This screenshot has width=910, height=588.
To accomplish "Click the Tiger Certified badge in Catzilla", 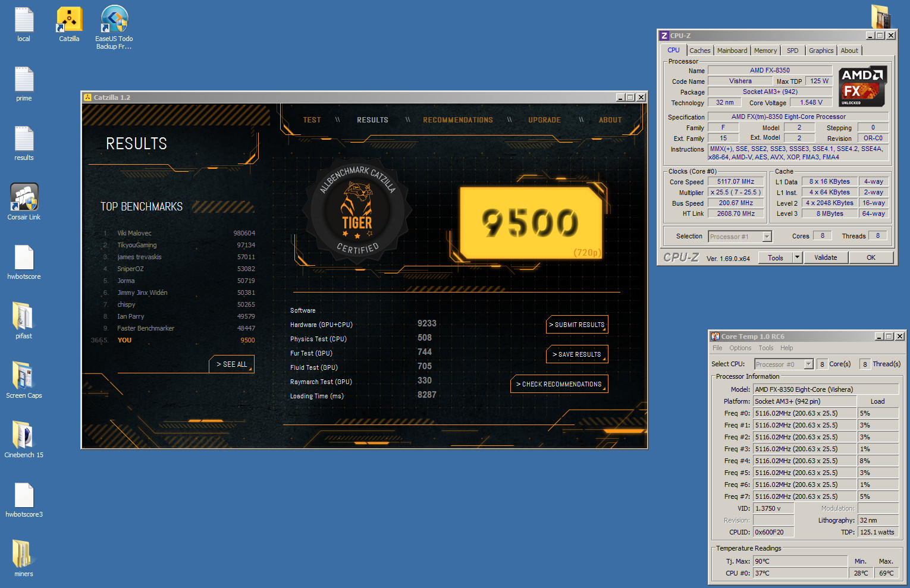I will point(357,211).
